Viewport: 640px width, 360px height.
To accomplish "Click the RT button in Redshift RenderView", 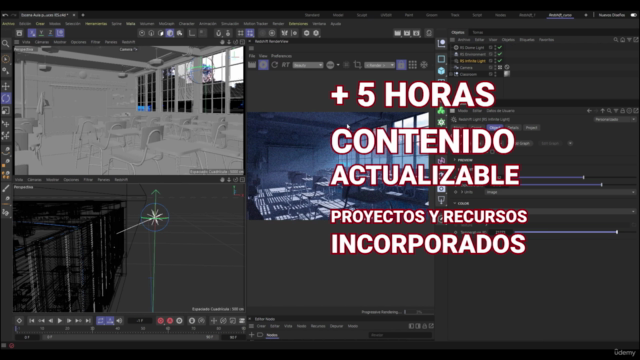I will click(x=285, y=65).
